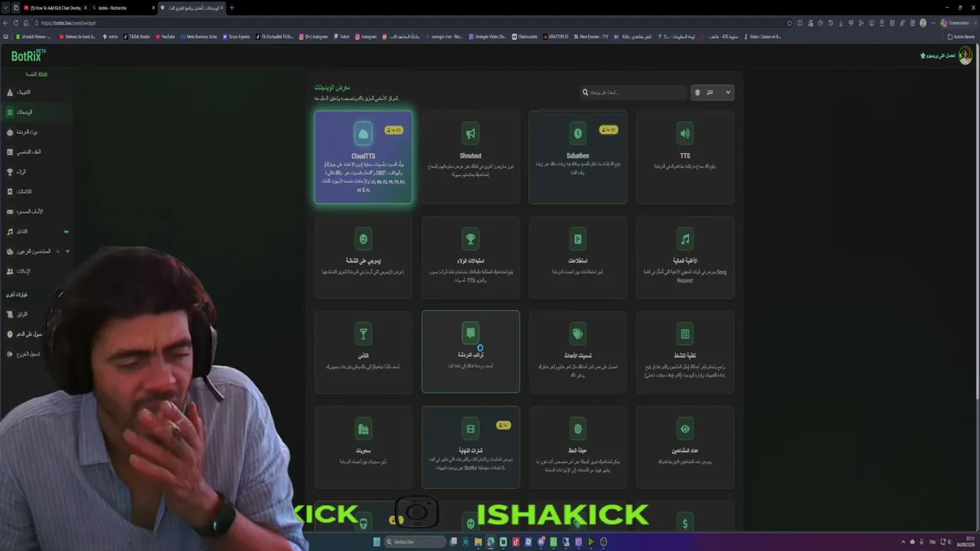Image resolution: width=980 pixels, height=551 pixels.
Task: Focus the widget search field
Action: click(x=634, y=93)
